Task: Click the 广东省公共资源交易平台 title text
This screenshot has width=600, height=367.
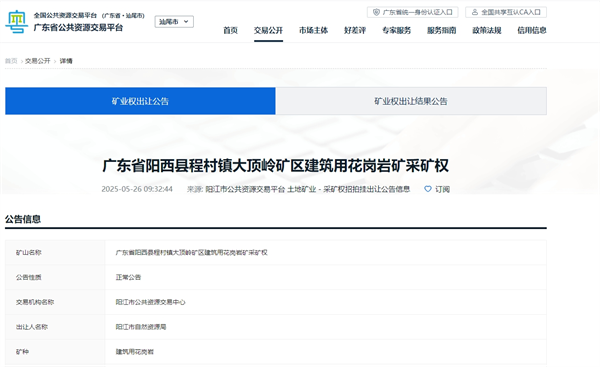Action: (x=78, y=28)
